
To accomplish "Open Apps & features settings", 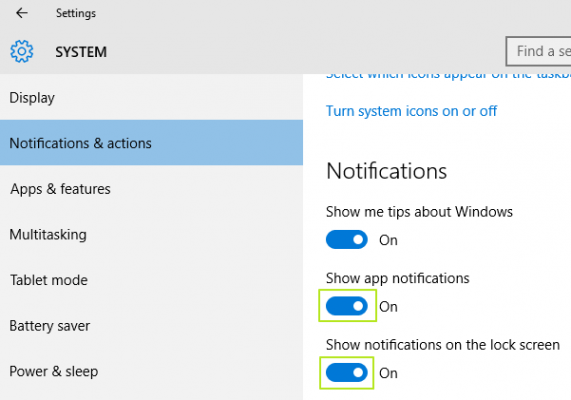I will click(151, 189).
